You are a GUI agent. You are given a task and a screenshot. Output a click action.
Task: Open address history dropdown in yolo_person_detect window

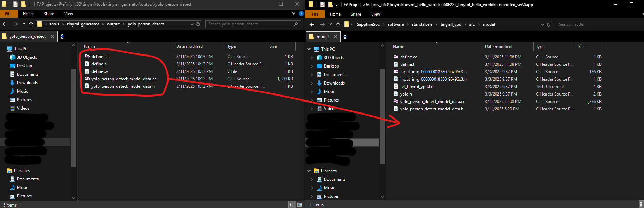(192, 24)
